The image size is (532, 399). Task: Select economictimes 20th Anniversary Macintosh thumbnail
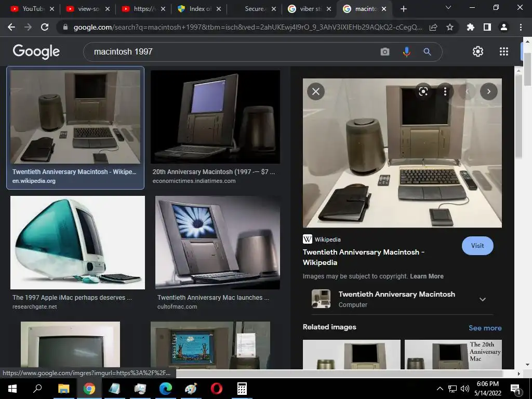[x=215, y=117]
